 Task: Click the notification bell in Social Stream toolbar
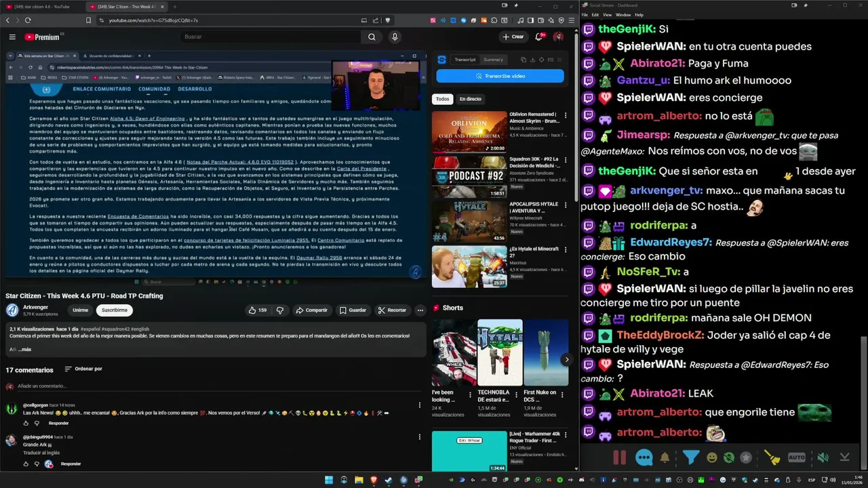pos(665,457)
